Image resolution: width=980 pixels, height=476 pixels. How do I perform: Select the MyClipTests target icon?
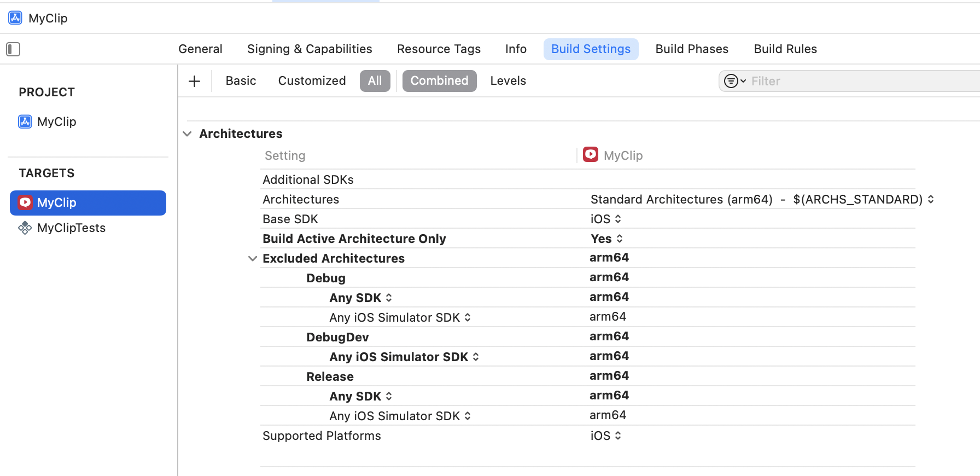[25, 228]
